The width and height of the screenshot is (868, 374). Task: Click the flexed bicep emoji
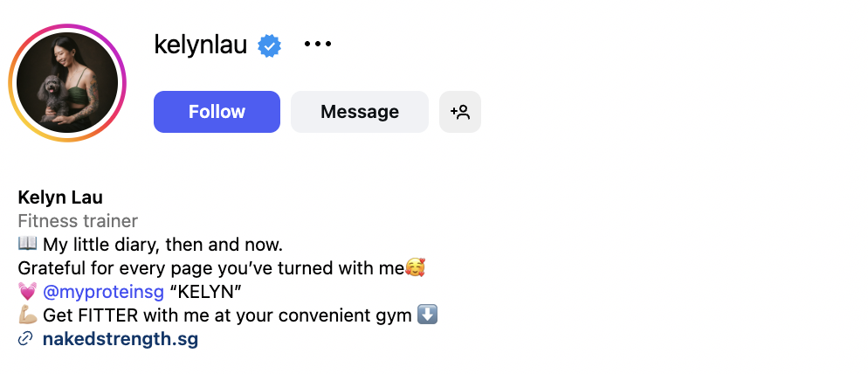27,315
